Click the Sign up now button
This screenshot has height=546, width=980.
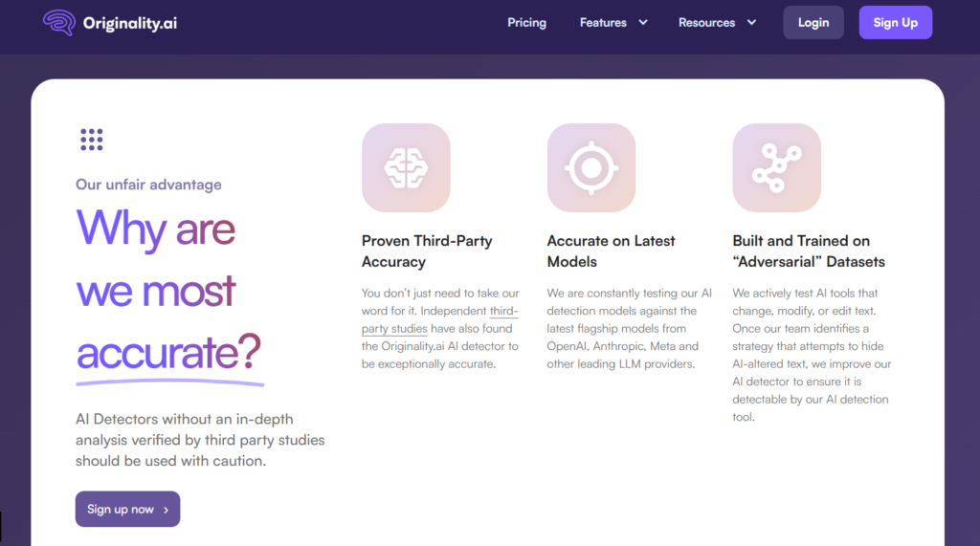[127, 509]
